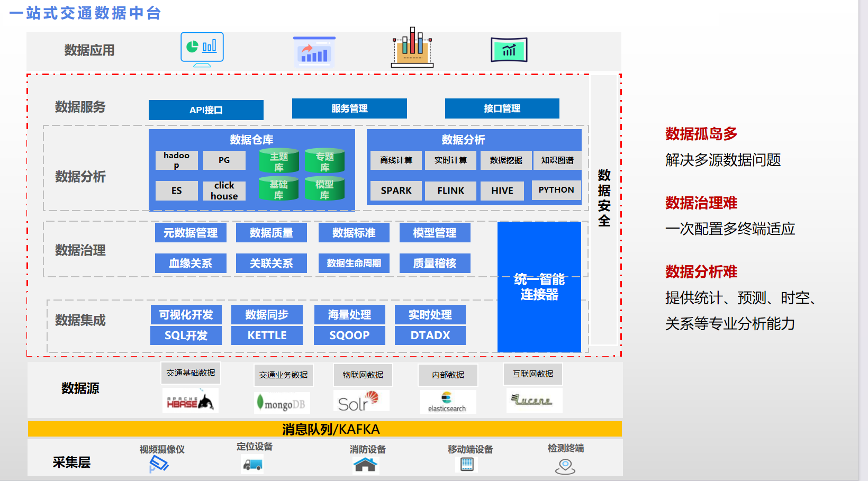Click the video camera icon under 视频摄像仪

coord(159,465)
